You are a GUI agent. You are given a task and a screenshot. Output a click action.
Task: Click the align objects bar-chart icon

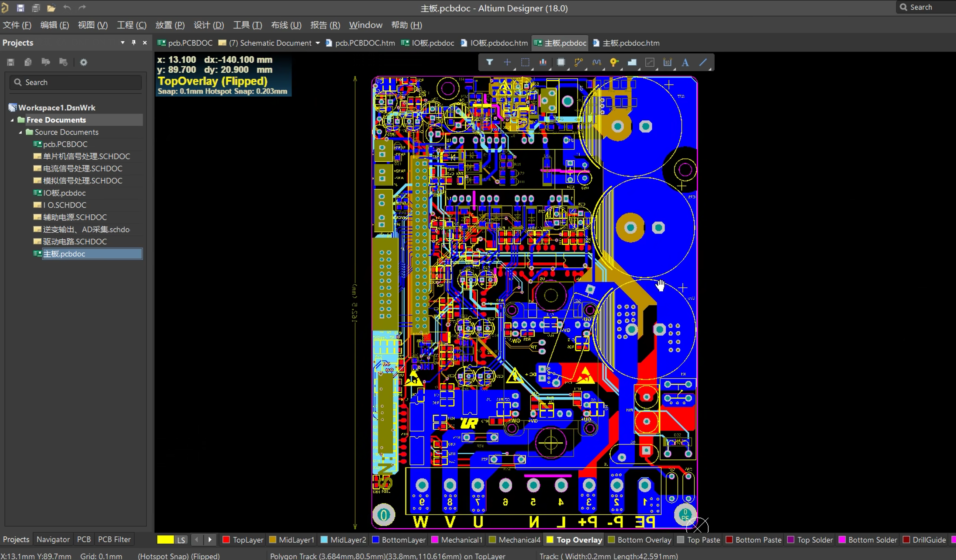coord(543,62)
